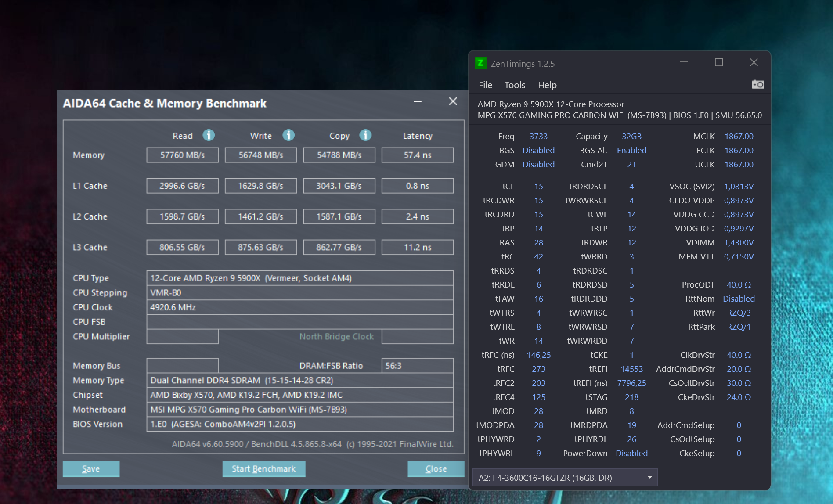Select the BGS Alt value Enabled
The width and height of the screenshot is (833, 504).
[x=631, y=151]
